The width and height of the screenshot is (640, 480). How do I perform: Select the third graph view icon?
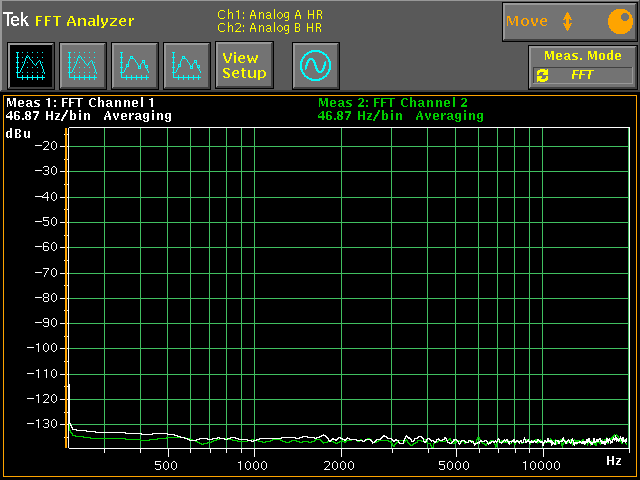coord(134,66)
